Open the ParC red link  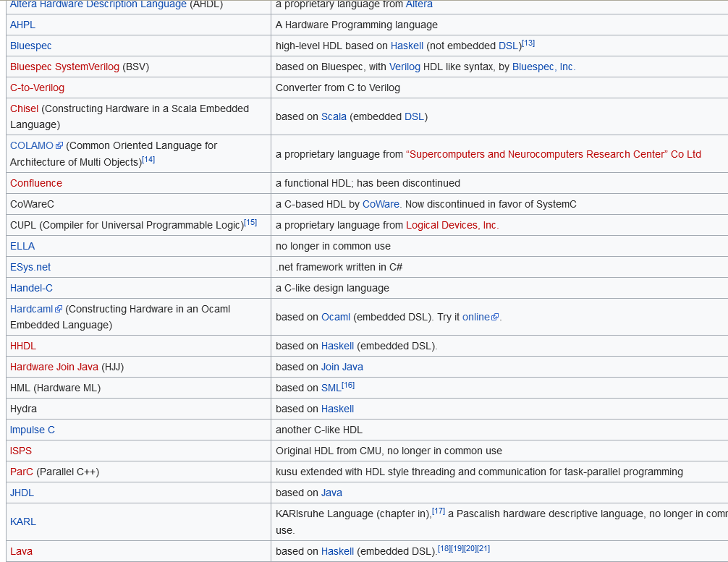(x=22, y=472)
